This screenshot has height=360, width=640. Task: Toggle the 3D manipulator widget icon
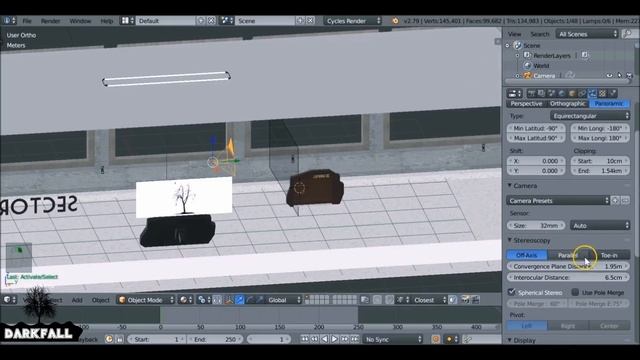point(229,300)
